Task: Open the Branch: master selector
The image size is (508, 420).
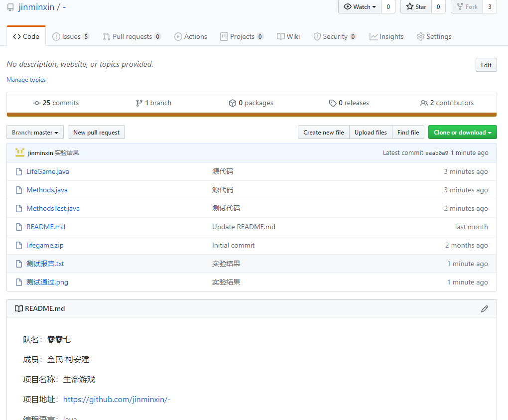Action: [35, 132]
